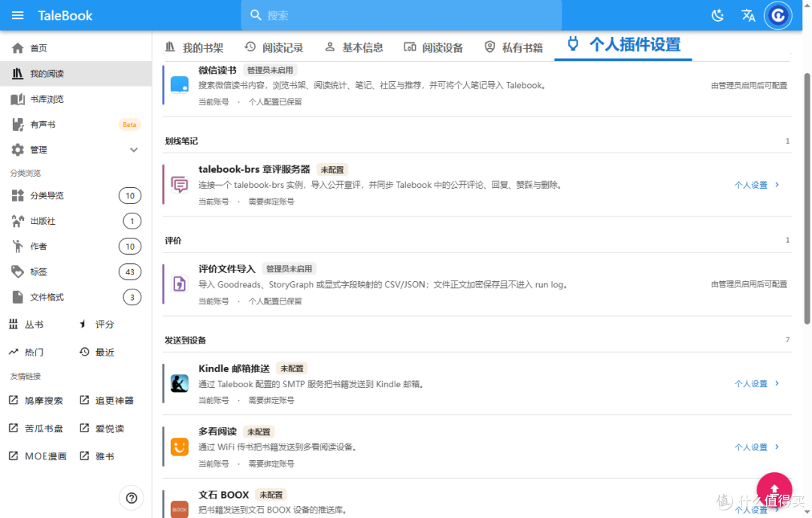Click the 文石 BOOX plugin icon

pyautogui.click(x=179, y=509)
